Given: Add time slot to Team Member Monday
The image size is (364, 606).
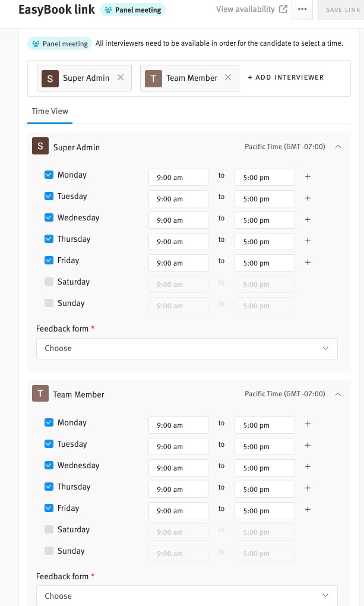Looking at the screenshot, I should click(x=308, y=424).
